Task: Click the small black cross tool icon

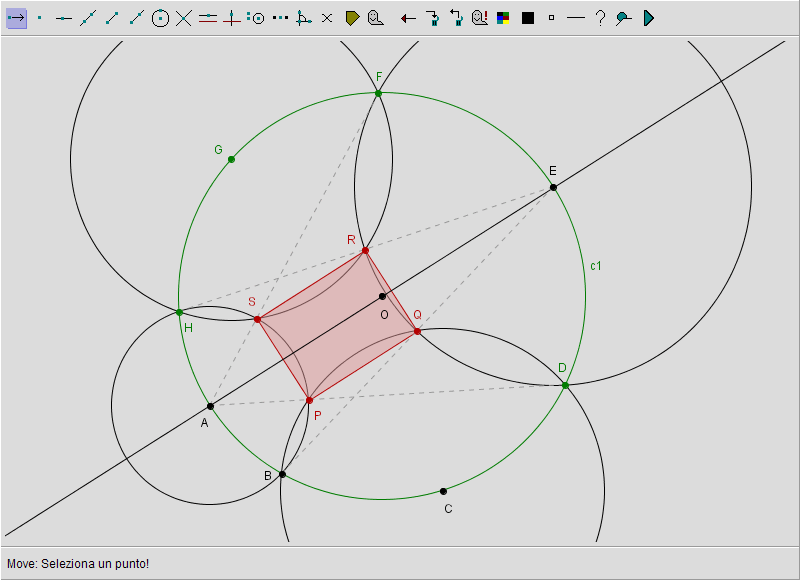Action: coord(327,18)
